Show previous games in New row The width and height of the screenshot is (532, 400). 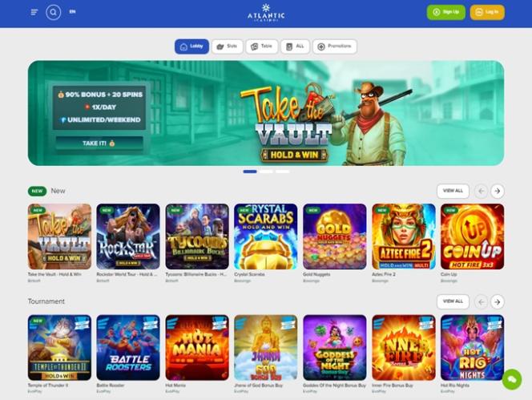tap(481, 191)
